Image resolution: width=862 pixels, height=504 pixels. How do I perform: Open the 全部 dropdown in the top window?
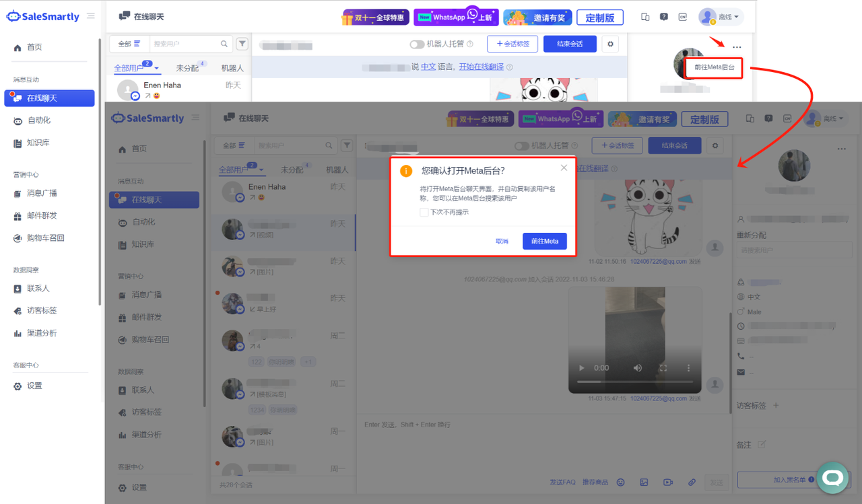(x=129, y=44)
